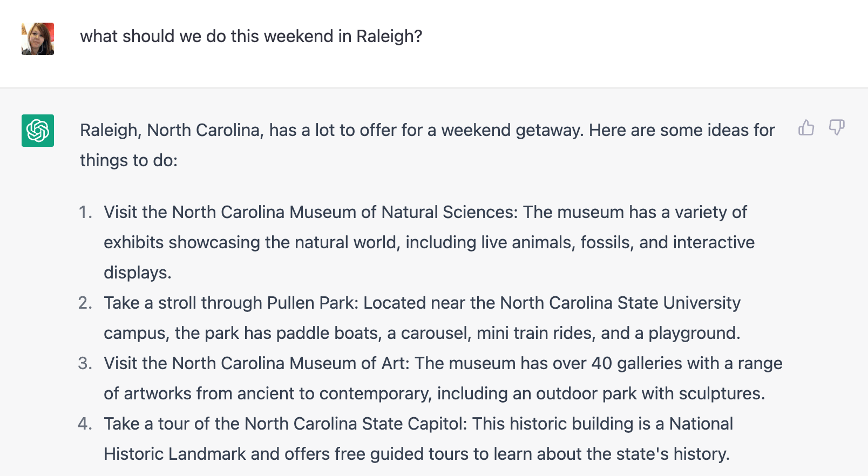Screen dimensions: 868x476
Task: Click 'Historic Landmark' in item four
Action: pyautogui.click(x=174, y=454)
